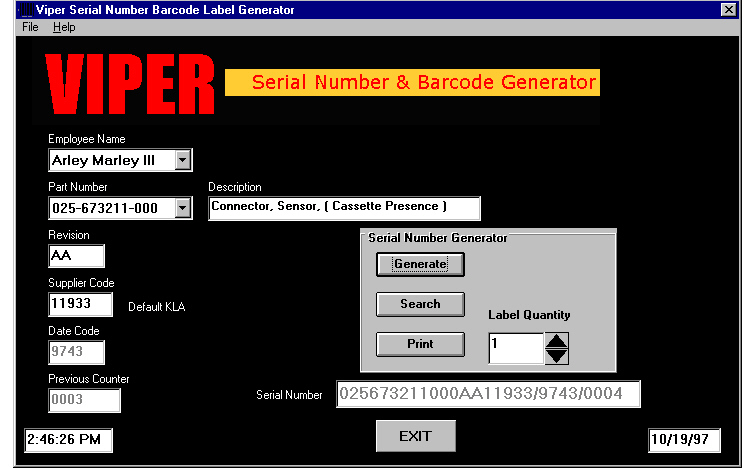Close the Viper Label Generator window

729,10
